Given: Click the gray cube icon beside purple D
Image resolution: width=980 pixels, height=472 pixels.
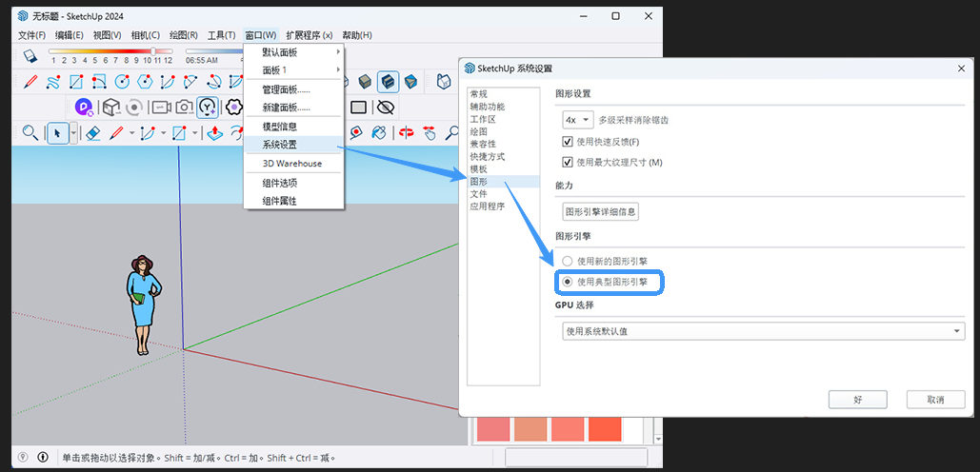Looking at the screenshot, I should tap(110, 108).
